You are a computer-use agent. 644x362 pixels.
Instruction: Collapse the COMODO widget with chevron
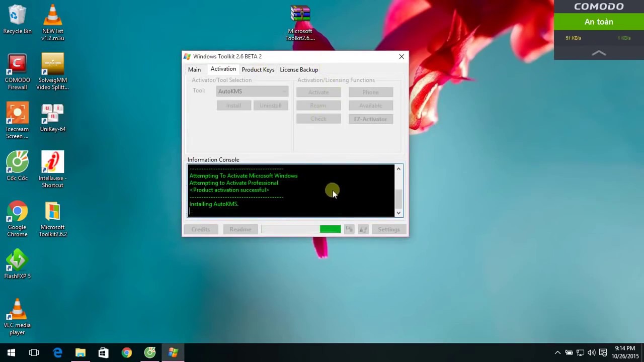[599, 53]
